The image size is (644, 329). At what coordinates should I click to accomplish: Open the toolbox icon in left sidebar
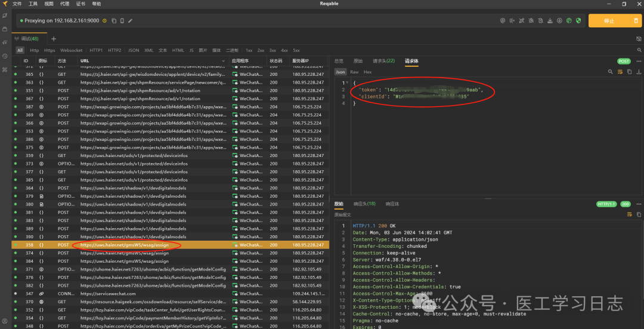5,69
